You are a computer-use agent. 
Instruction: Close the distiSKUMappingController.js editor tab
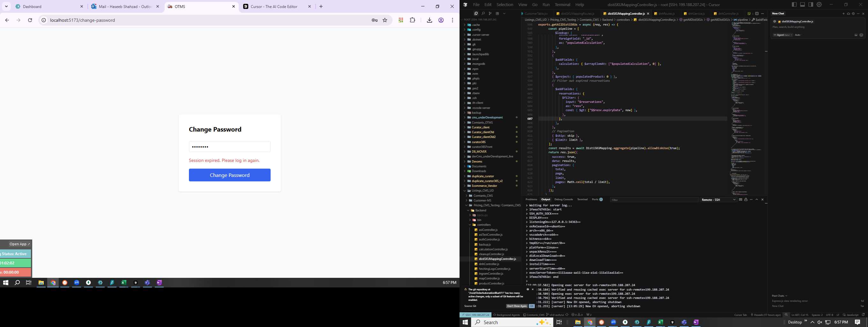coord(648,14)
